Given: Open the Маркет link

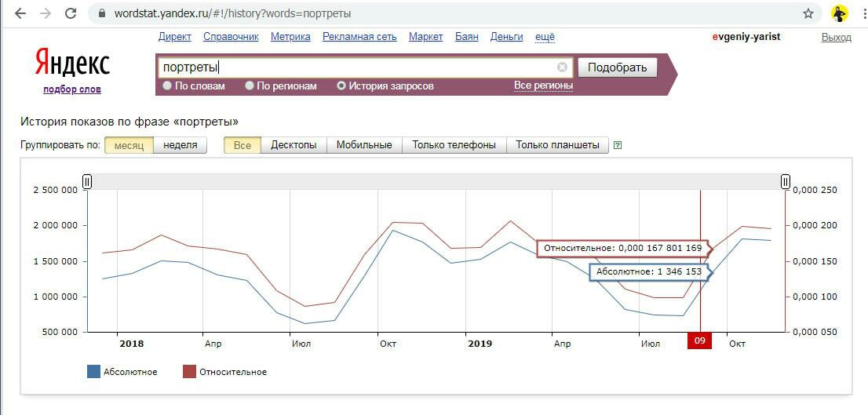Looking at the screenshot, I should pyautogui.click(x=425, y=37).
